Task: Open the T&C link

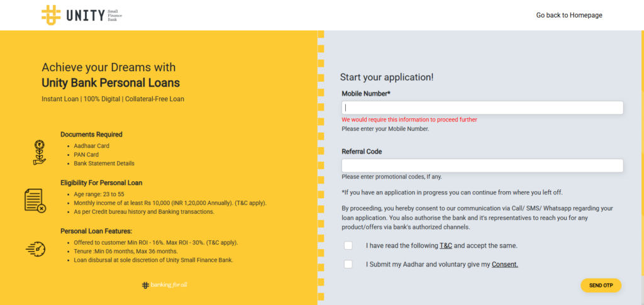Action: point(446,245)
